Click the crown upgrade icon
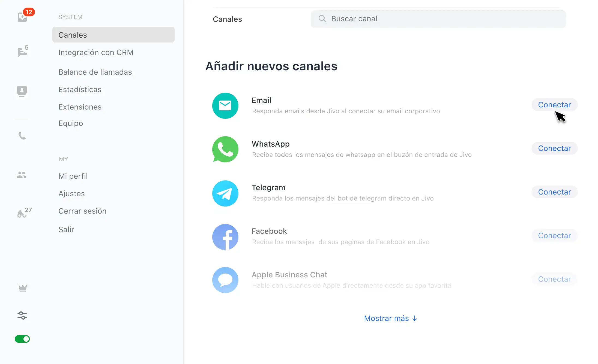The image size is (598, 364). coord(23,288)
